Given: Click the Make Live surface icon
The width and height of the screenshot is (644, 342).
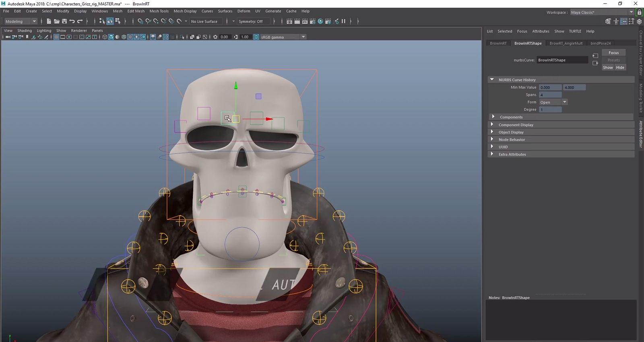Looking at the screenshot, I should coord(179,21).
